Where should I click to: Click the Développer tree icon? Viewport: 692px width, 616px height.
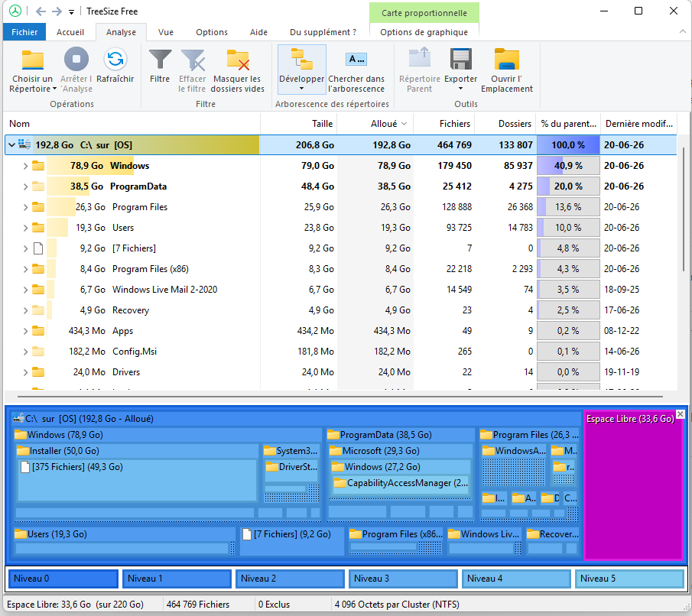tap(302, 59)
